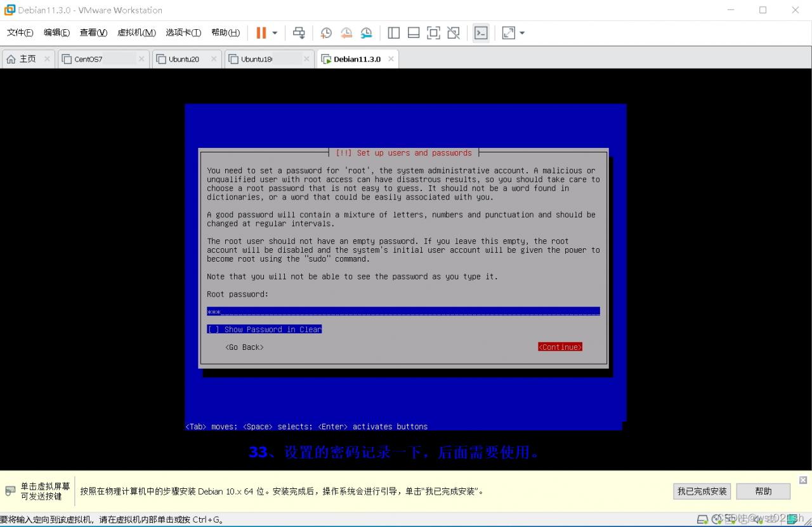This screenshot has width=812, height=527.
Task: Click the Send Ctrl+Alt+Del icon
Action: coord(299,33)
